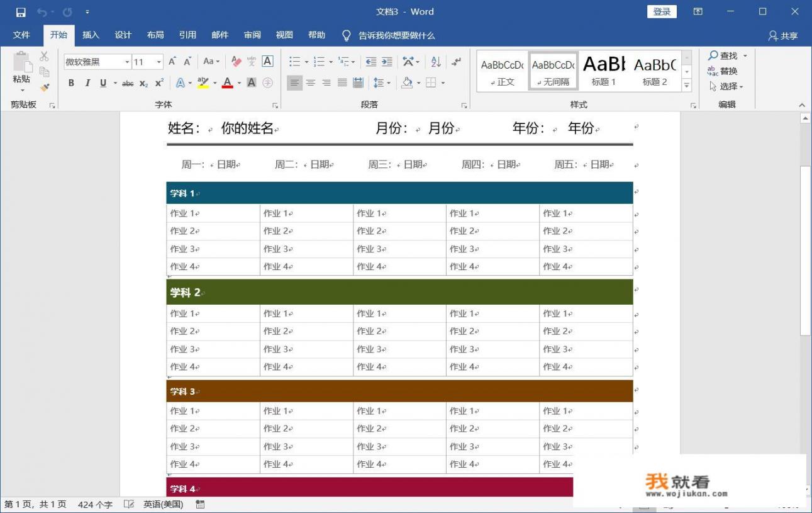
Task: Click the Copy icon in clipboard group
Action: tap(44, 72)
